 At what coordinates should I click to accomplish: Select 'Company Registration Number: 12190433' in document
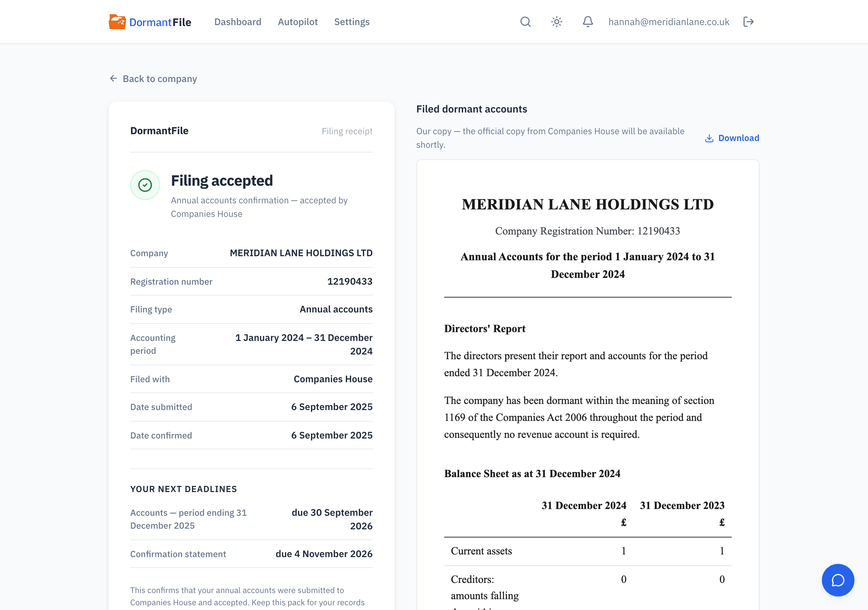(588, 231)
